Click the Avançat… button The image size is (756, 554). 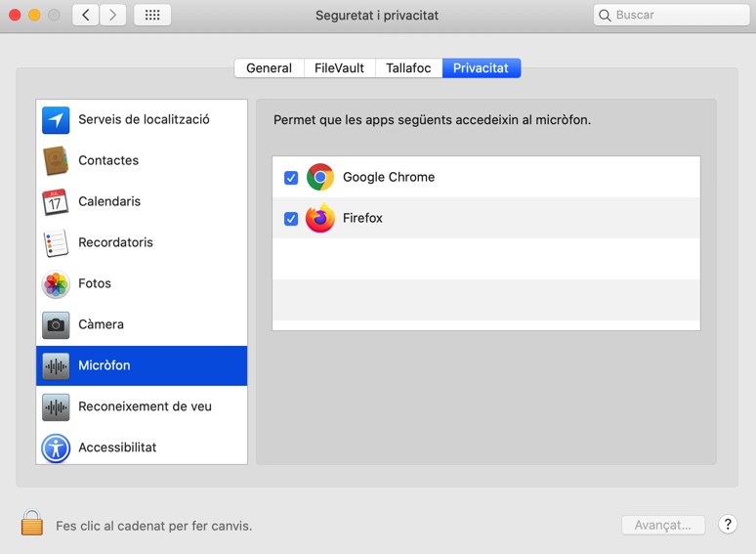point(663,525)
